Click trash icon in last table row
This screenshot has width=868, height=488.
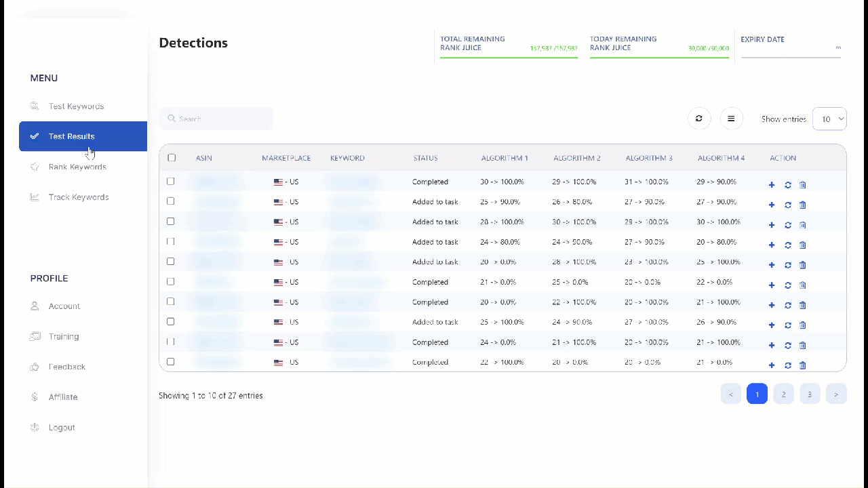803,365
